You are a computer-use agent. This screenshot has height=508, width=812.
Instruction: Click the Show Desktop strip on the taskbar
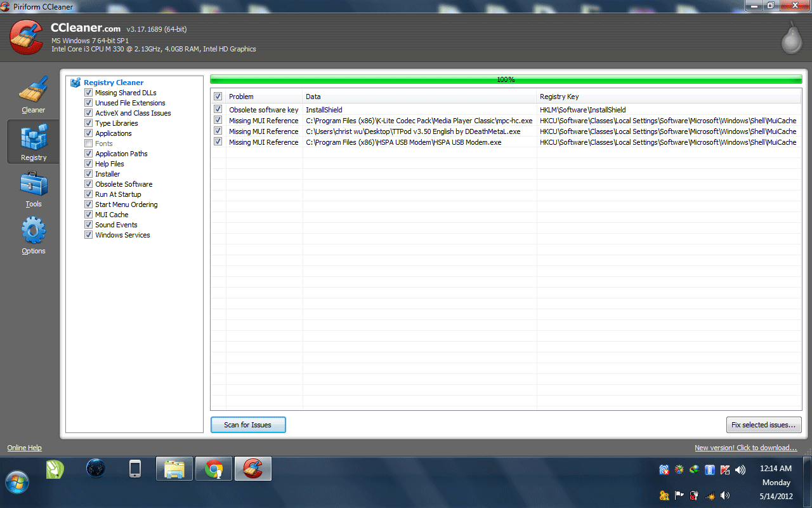tap(807, 482)
